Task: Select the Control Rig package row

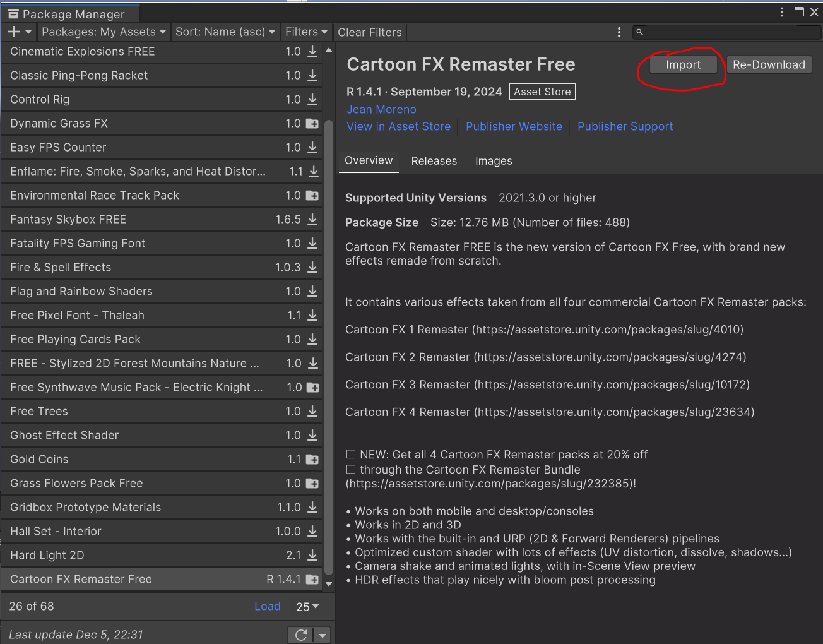Action: pyautogui.click(x=162, y=100)
